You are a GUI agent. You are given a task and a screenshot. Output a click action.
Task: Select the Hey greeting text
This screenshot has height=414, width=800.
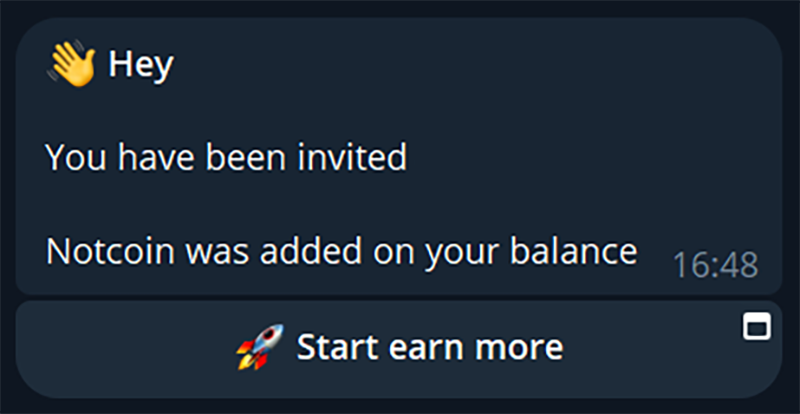141,65
